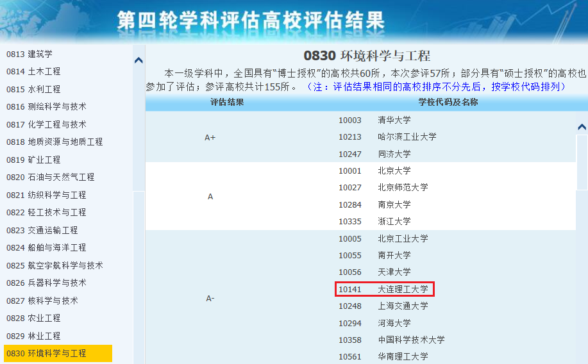Click school code 10335
Image resolution: width=588 pixels, height=364 pixels.
[350, 222]
